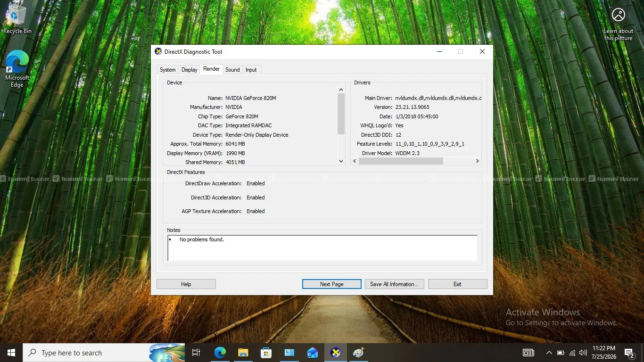The image size is (644, 362).
Task: Click the device name NVIDIA GeForce 820M
Action: (x=251, y=98)
